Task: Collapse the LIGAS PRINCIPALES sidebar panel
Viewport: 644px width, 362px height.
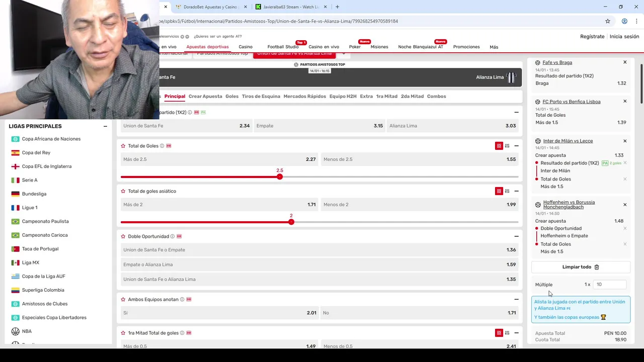Action: tap(105, 126)
